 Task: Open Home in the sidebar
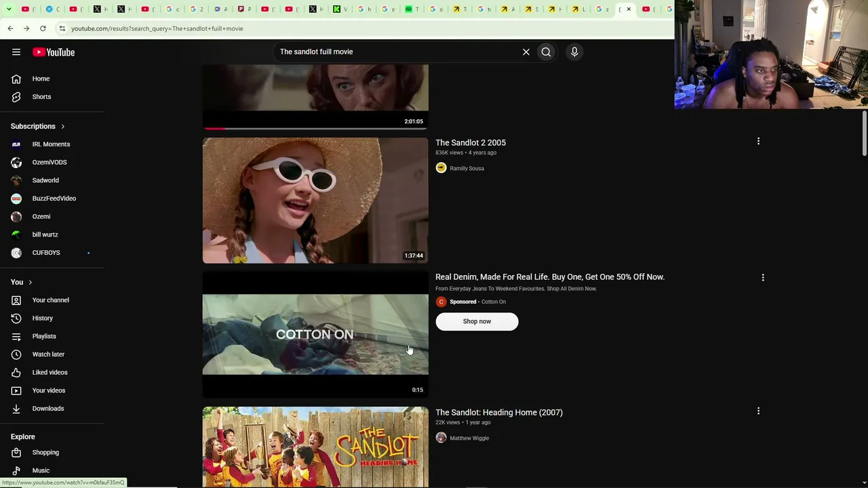pos(52,79)
